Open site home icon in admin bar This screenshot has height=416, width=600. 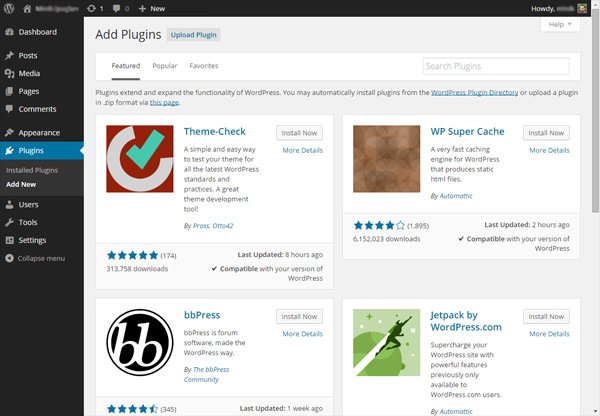27,8
